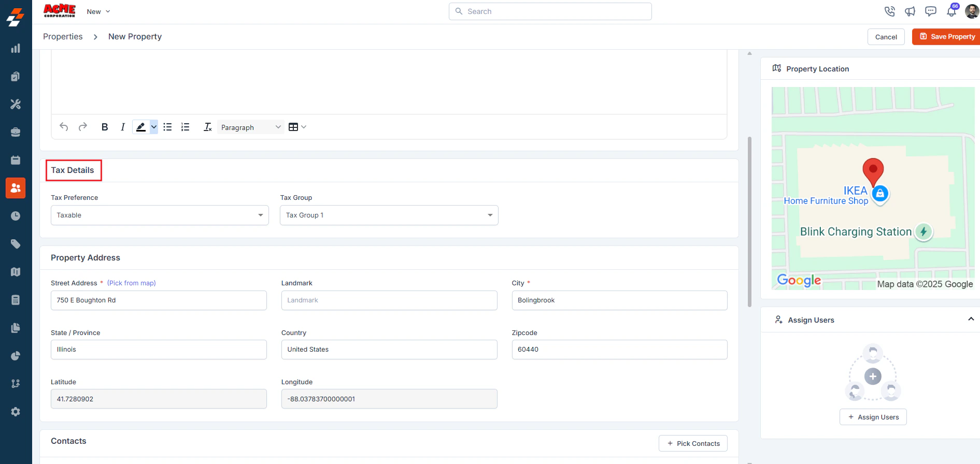Click the Pick from map link

tap(132, 283)
